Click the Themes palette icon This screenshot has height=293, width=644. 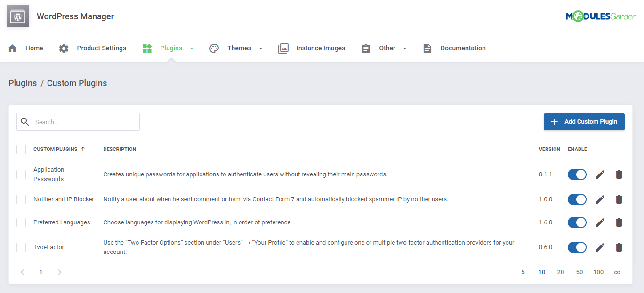tap(214, 48)
